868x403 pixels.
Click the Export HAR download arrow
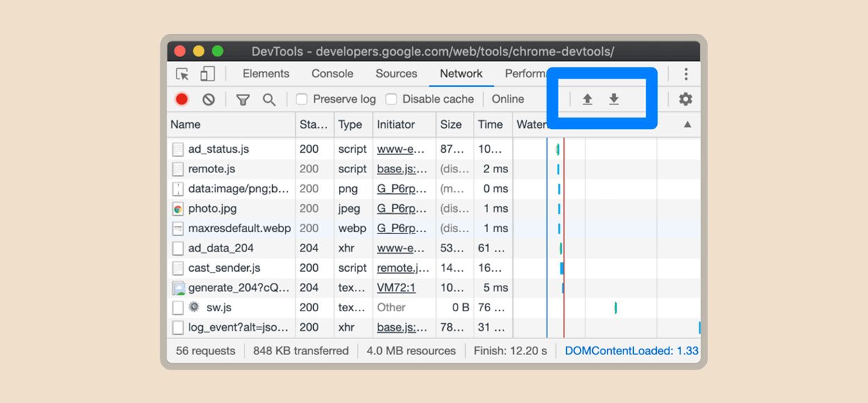pos(614,99)
